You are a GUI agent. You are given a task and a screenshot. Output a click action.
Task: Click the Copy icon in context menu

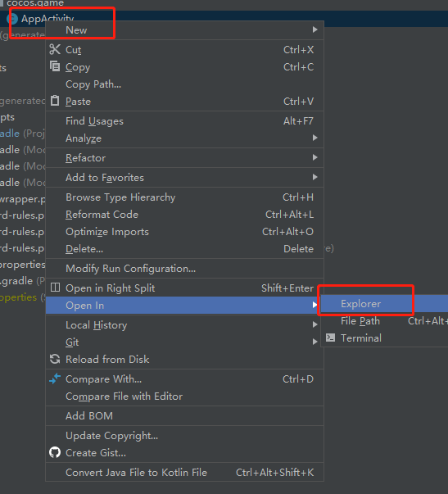tap(55, 66)
